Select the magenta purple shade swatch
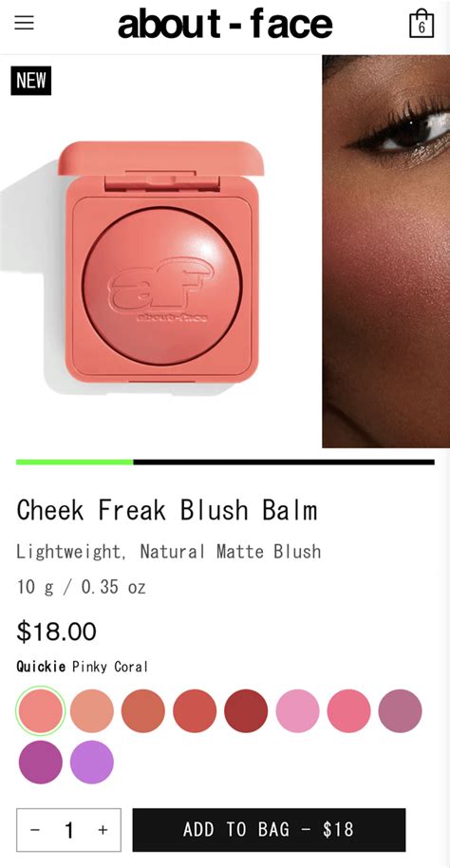This screenshot has width=450, height=868. (x=41, y=763)
